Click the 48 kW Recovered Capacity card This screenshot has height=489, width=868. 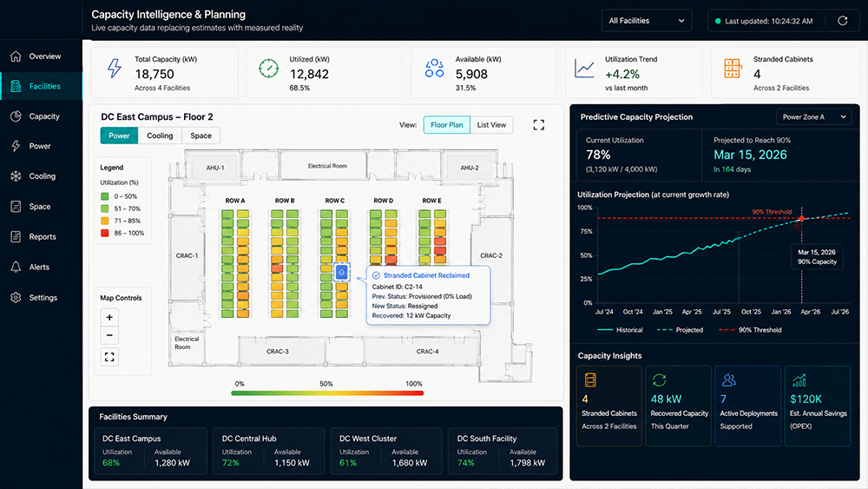(x=678, y=406)
